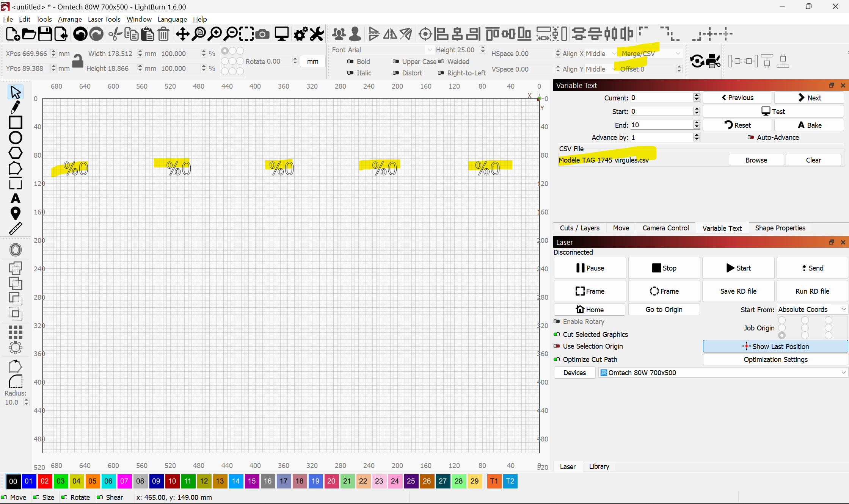This screenshot has width=849, height=504.
Task: Open the Arrange menu
Action: (70, 19)
